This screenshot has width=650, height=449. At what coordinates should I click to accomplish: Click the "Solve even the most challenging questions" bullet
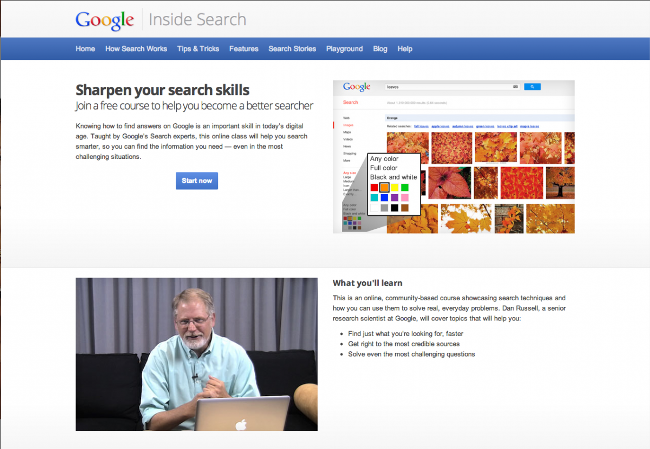[412, 354]
